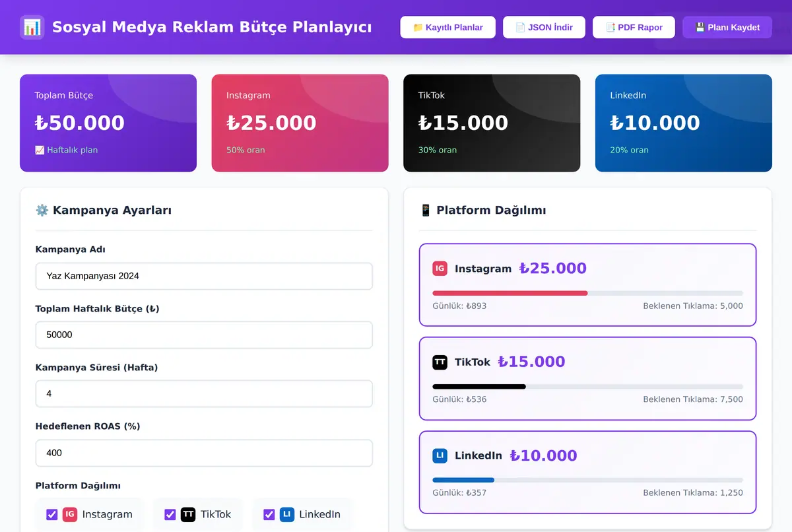Download plan via JSON İndir button

(544, 27)
